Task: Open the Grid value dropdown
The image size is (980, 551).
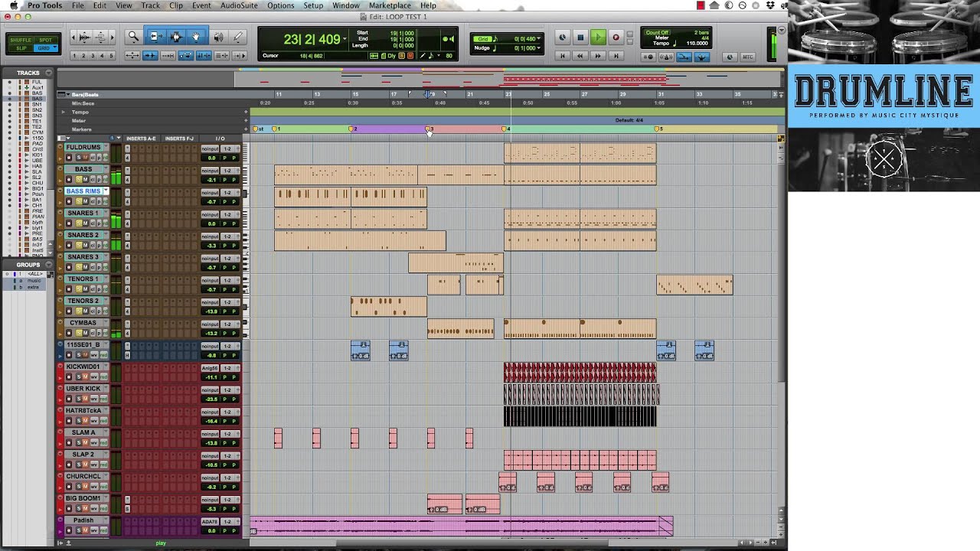Action: (x=538, y=39)
